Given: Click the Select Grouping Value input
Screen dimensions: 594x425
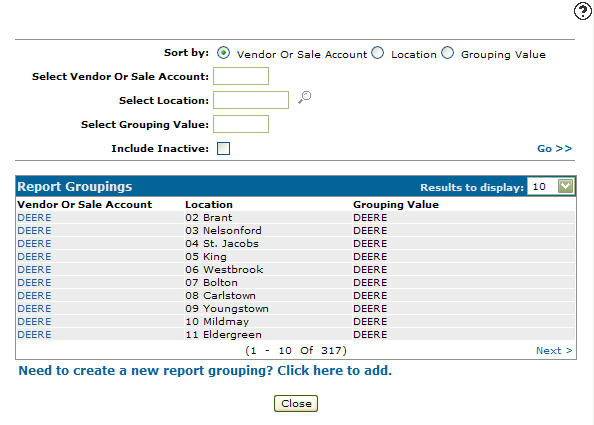Looking at the screenshot, I should 241,124.
